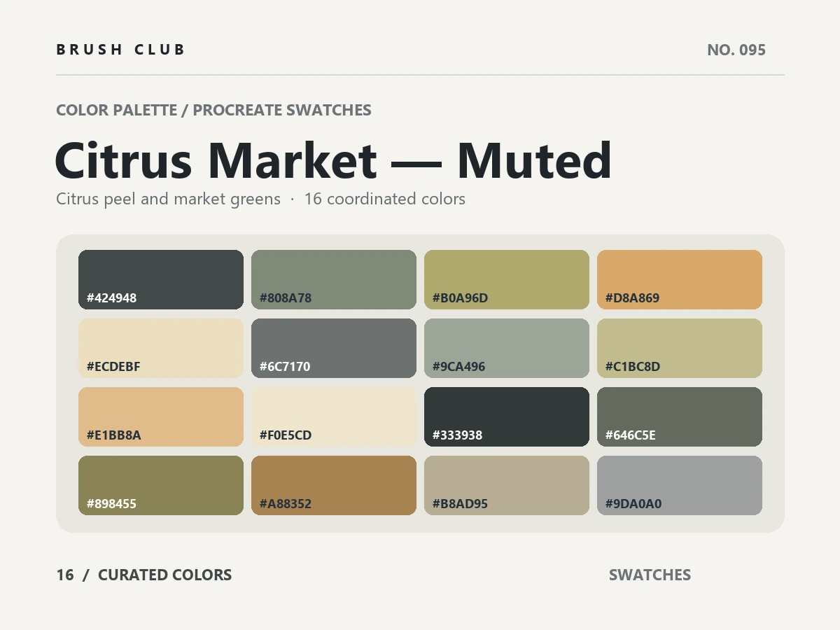
Task: Pick the #9CA496 pale green swatch
Action: tap(507, 348)
